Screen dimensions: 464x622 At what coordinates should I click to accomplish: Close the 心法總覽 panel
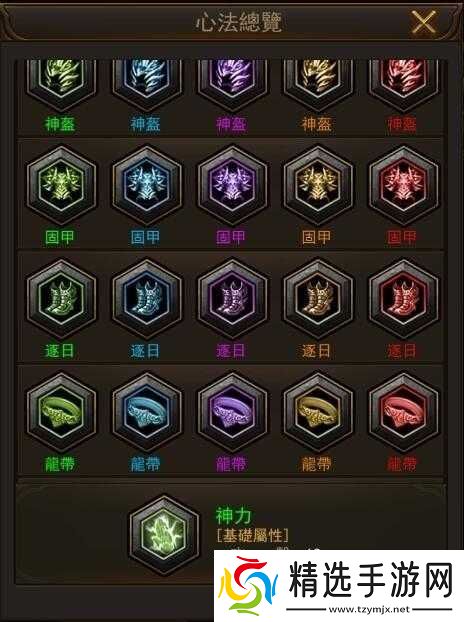pos(423,22)
